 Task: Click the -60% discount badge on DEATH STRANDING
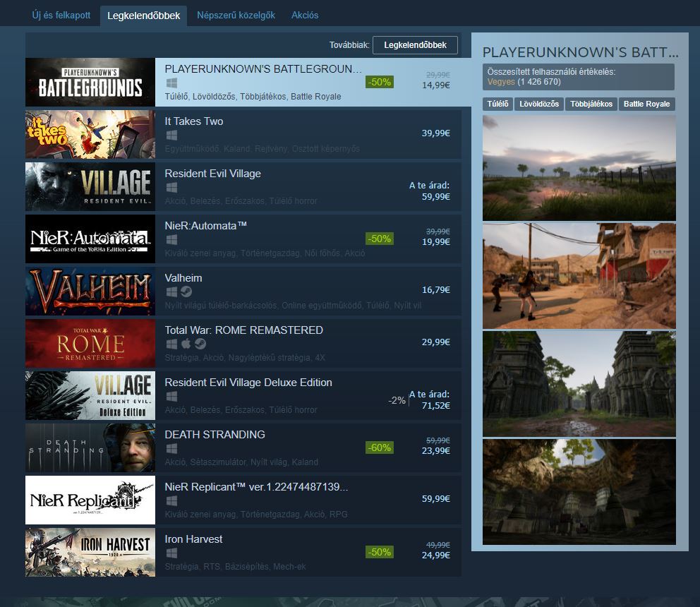pos(379,447)
